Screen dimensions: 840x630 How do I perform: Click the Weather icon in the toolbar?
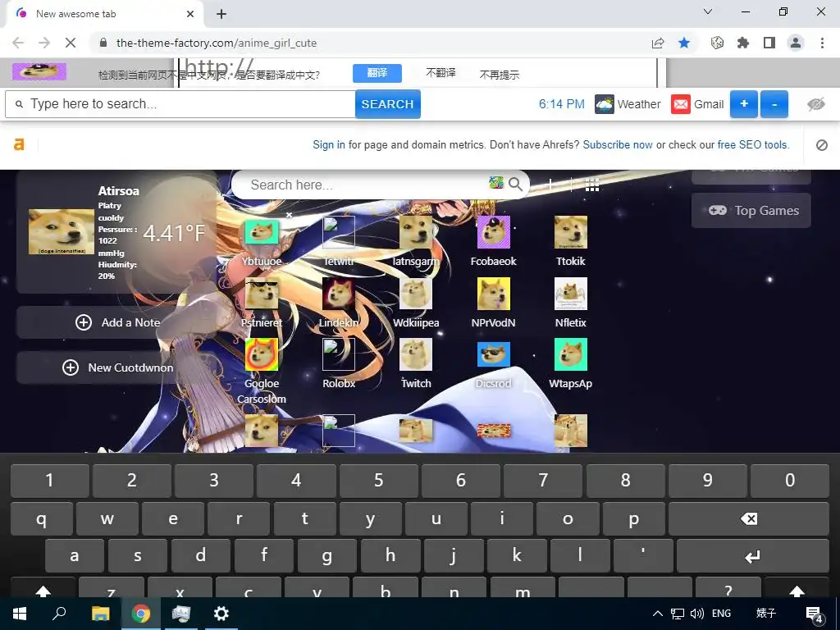[605, 104]
